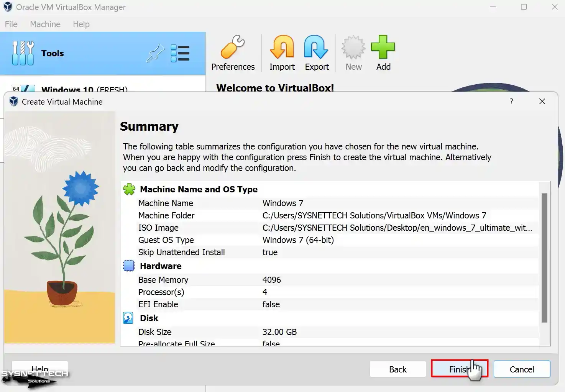Click the value 32.00 GB

pyautogui.click(x=279, y=332)
